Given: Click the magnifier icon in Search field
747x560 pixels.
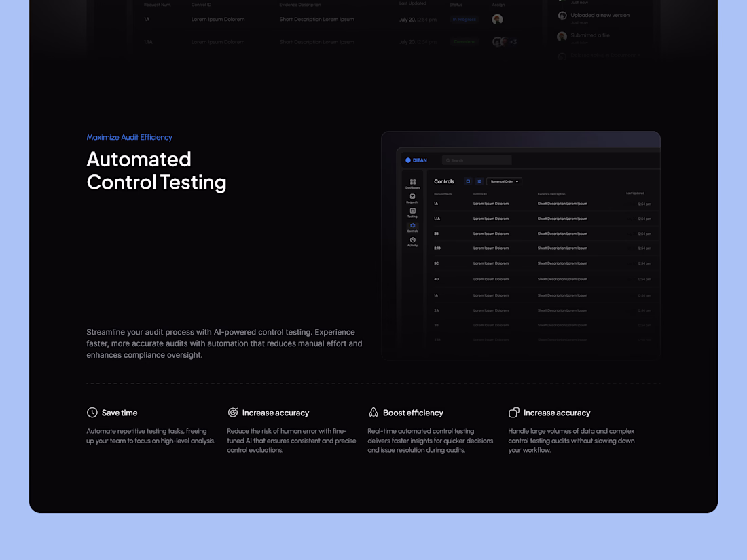Looking at the screenshot, I should point(448,160).
